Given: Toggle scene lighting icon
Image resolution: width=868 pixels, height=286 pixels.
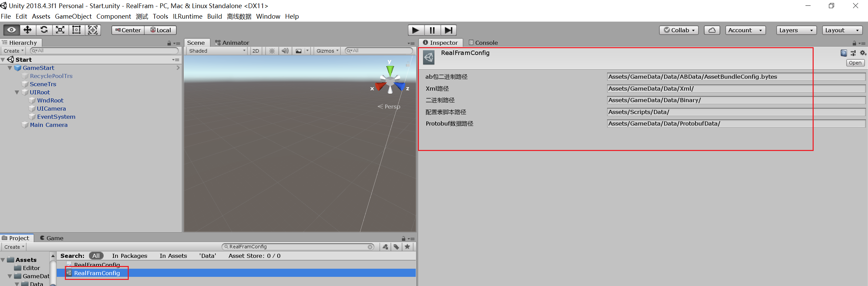Looking at the screenshot, I should click(x=272, y=51).
